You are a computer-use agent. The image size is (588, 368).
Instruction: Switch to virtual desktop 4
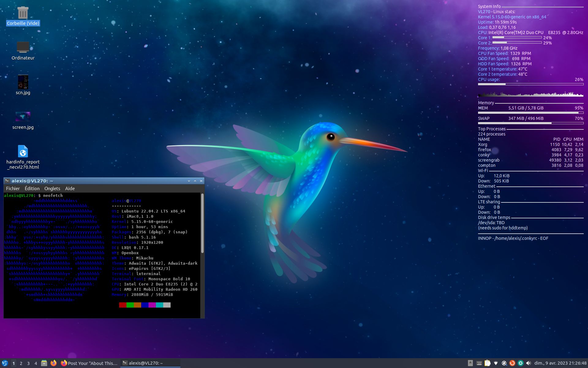pyautogui.click(x=36, y=363)
